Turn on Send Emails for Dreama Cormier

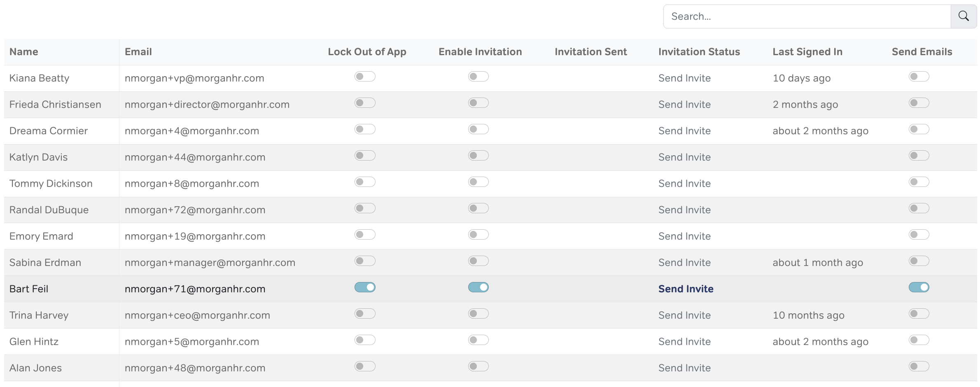[x=919, y=129]
